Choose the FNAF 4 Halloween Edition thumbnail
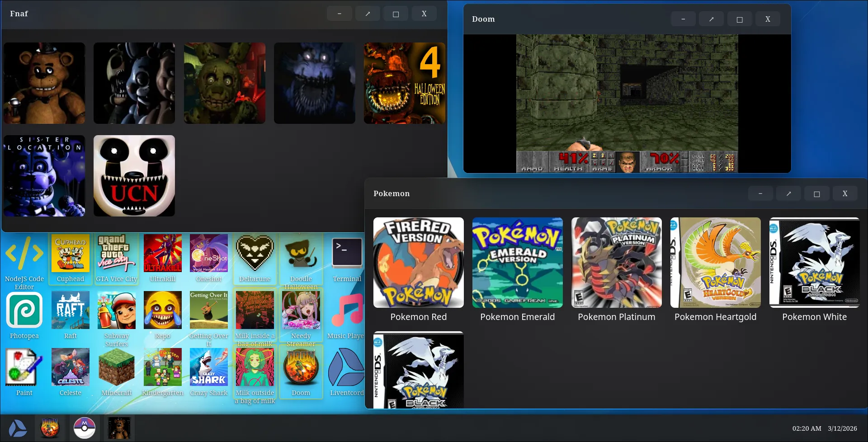This screenshot has height=442, width=868. 404,83
